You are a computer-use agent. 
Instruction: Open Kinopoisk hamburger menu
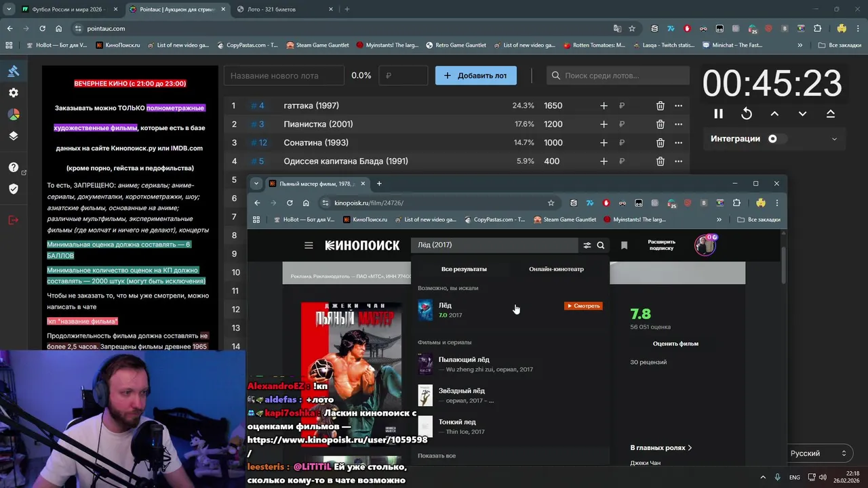pyautogui.click(x=309, y=245)
